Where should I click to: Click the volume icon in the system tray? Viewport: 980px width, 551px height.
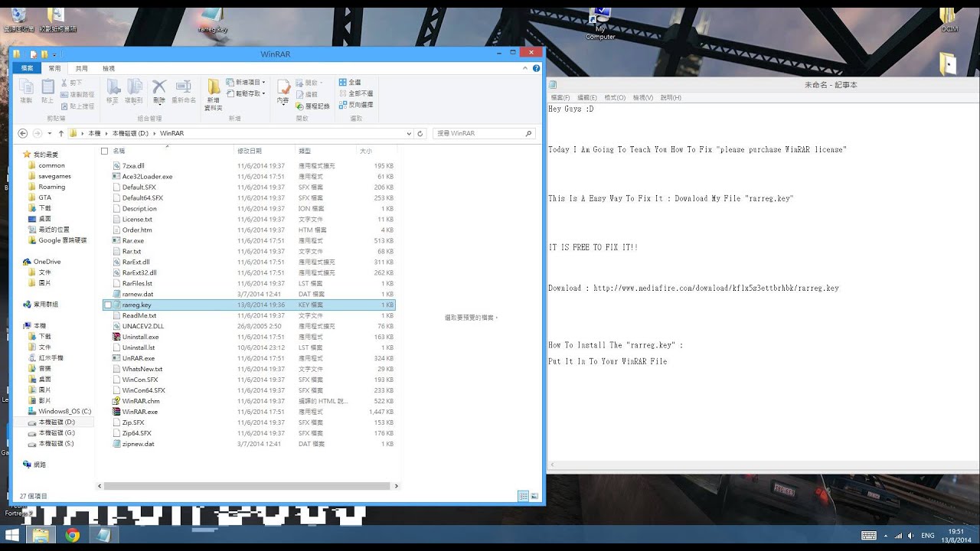(910, 536)
